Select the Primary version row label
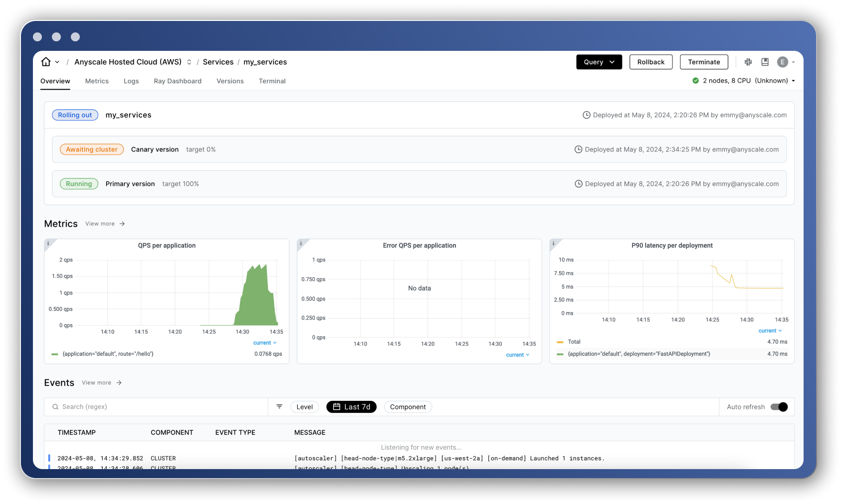The height and width of the screenshot is (504, 842). tap(130, 184)
